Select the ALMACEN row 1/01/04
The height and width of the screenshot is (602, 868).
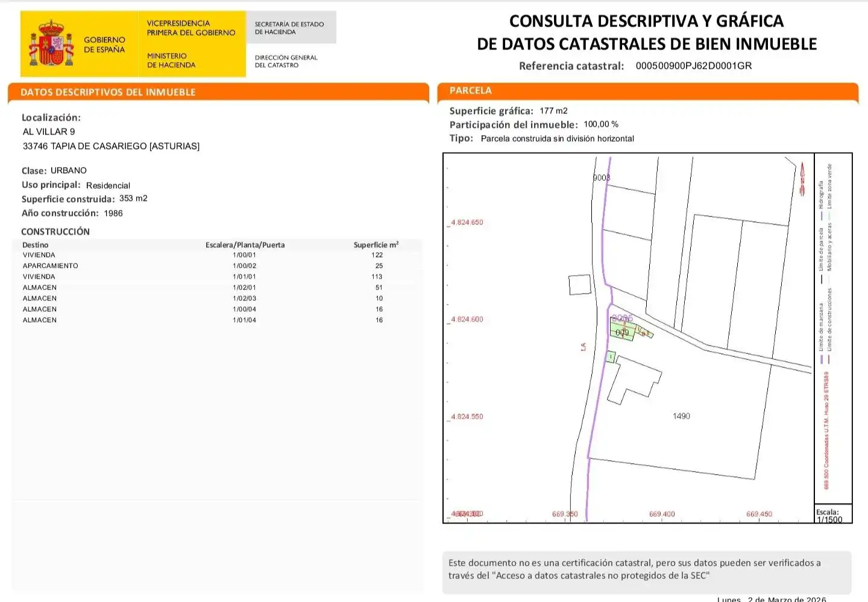[x=217, y=320]
